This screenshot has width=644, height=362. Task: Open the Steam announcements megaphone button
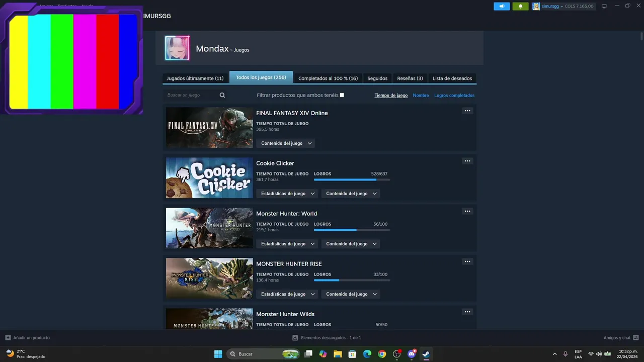[x=502, y=7]
